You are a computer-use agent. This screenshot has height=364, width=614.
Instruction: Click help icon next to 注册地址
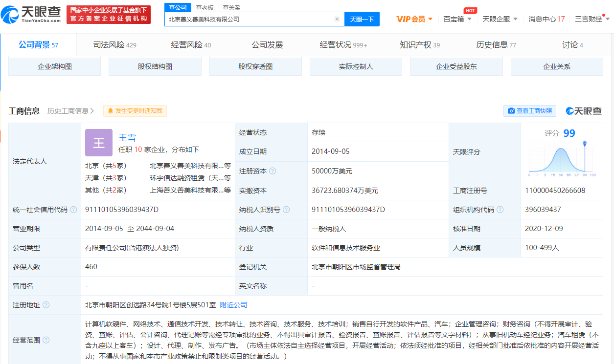coord(46,305)
